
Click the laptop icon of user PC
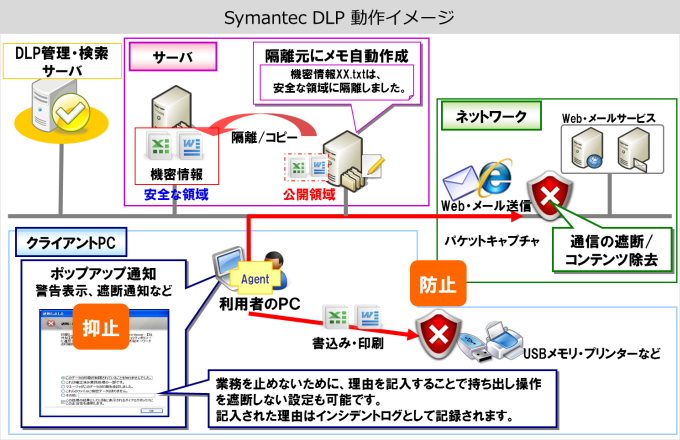[228, 264]
